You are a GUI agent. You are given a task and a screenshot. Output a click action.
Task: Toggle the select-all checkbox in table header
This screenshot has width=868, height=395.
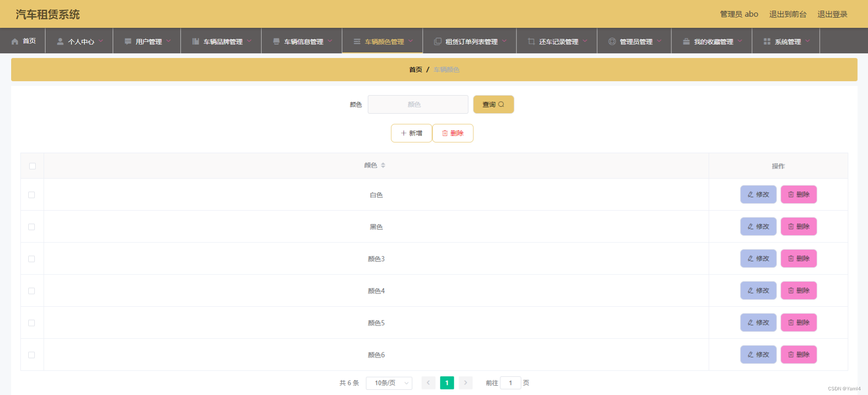click(32, 166)
